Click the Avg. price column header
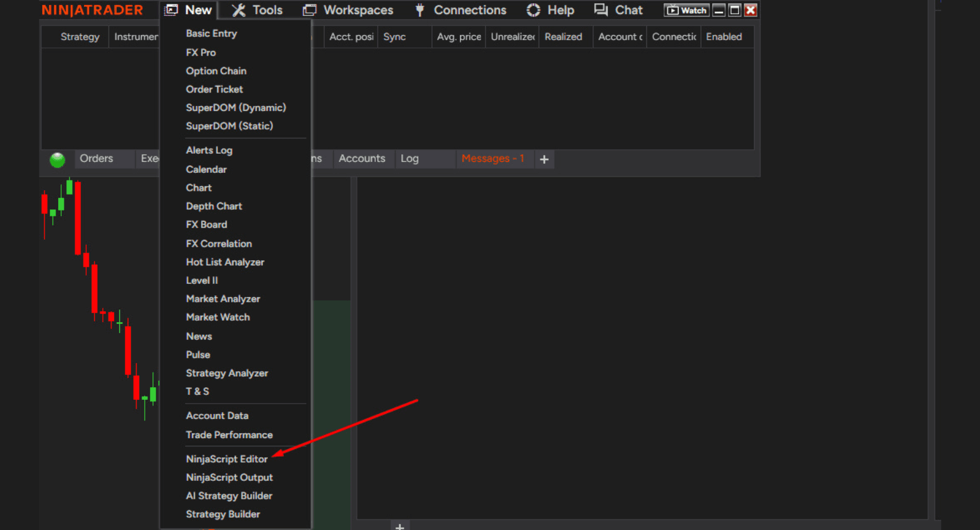This screenshot has width=980, height=530. [459, 37]
